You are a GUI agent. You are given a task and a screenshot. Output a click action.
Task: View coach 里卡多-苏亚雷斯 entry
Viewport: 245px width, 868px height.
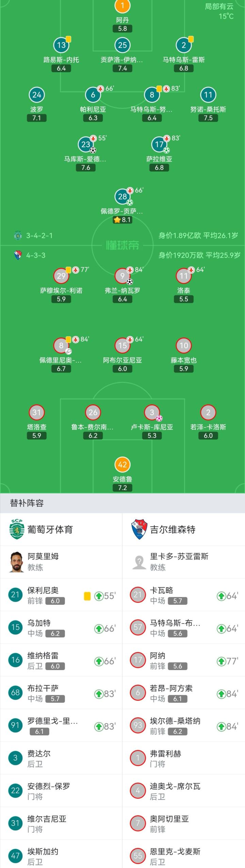coord(179,562)
